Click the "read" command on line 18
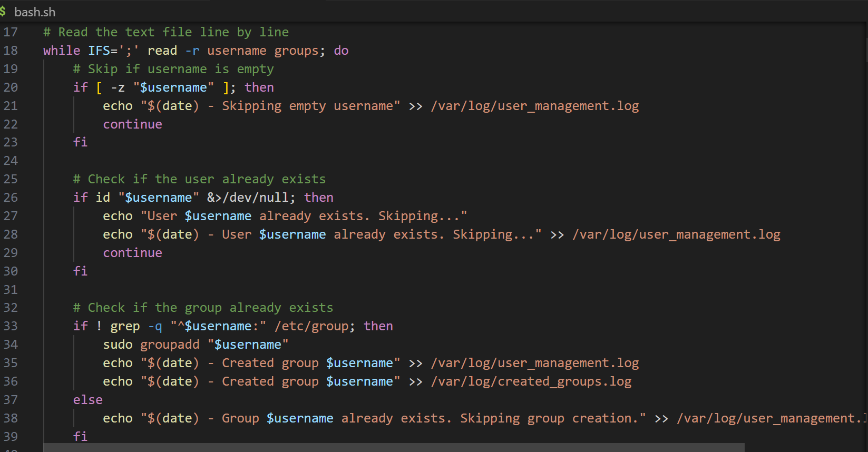 (x=162, y=51)
